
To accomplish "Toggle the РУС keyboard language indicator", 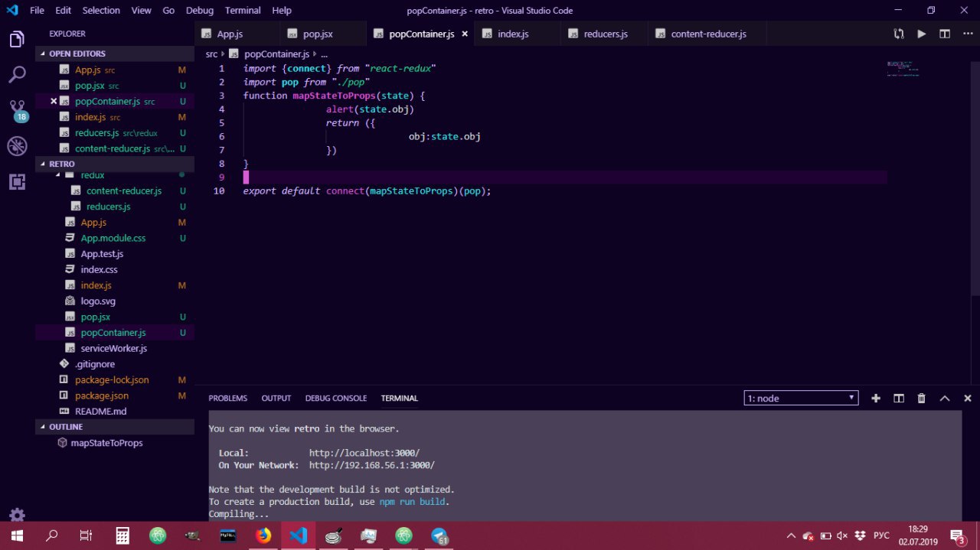I will 881,535.
